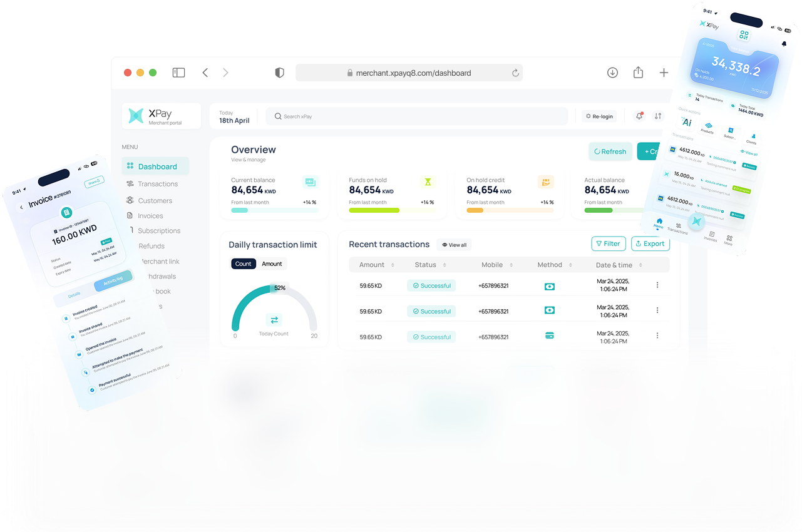Click the Funds on hold hourglass icon

coord(428,182)
